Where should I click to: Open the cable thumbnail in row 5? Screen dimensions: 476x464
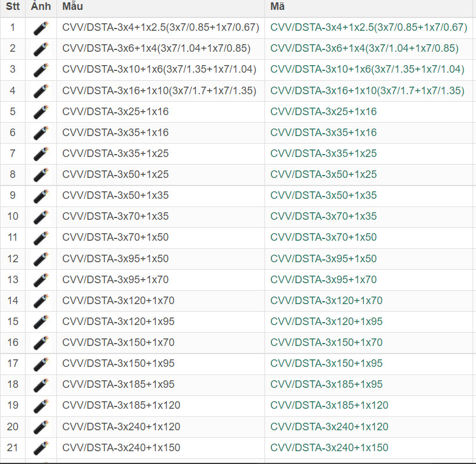40,112
